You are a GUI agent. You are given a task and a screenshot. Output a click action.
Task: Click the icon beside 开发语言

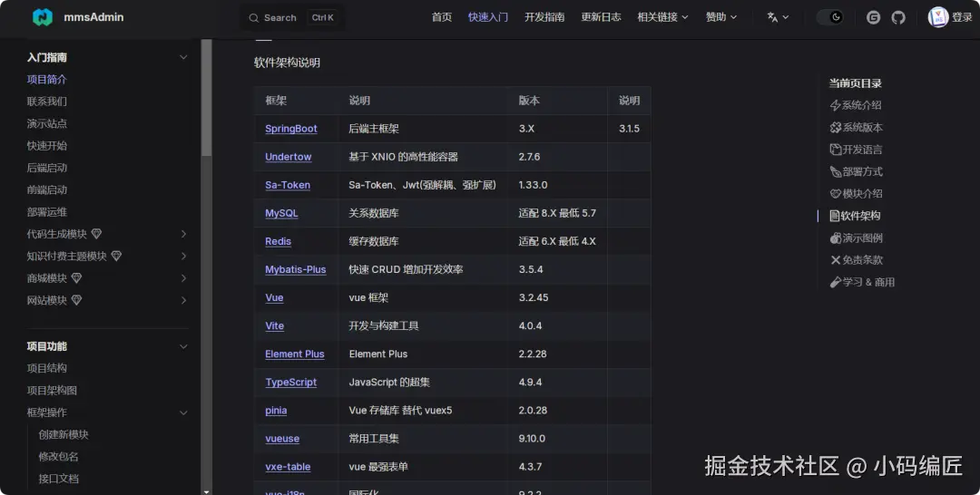(835, 150)
